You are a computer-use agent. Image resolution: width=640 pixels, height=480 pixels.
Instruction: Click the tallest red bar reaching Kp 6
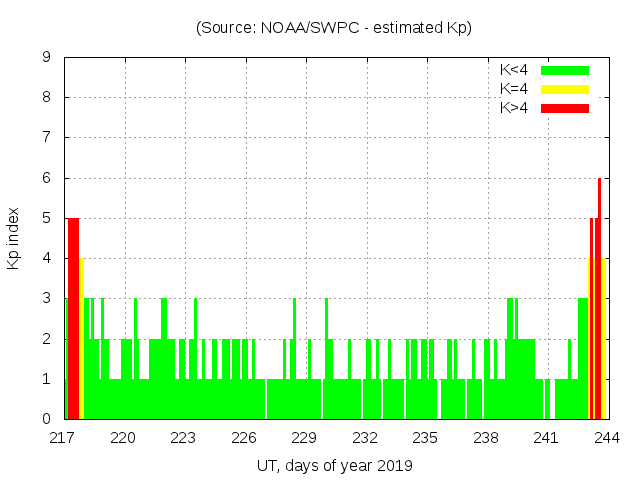pos(599,300)
